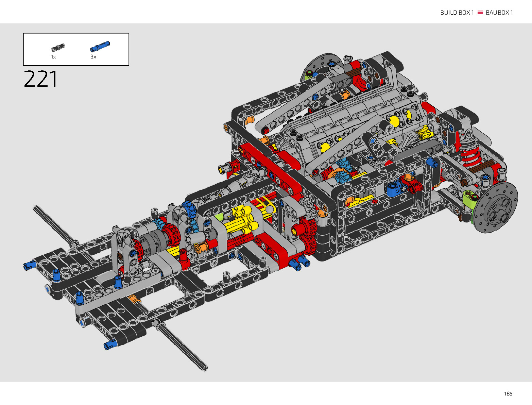Select the "3x" quantity label
The image size is (532, 405).
93,57
